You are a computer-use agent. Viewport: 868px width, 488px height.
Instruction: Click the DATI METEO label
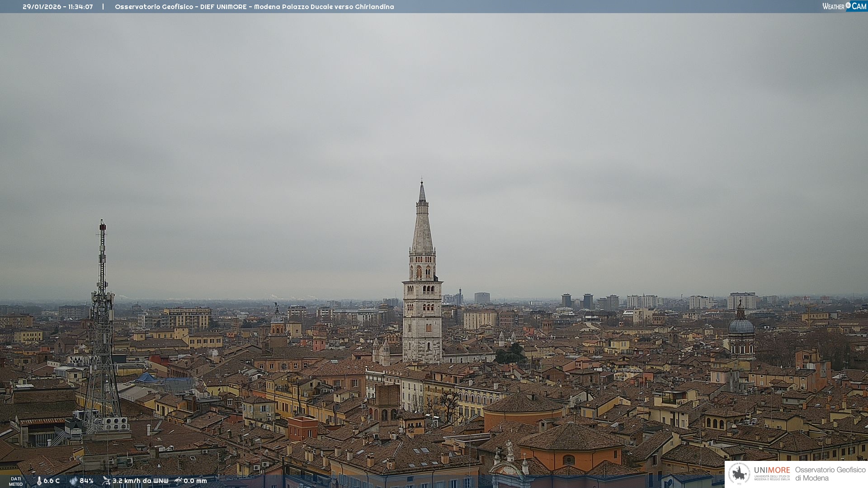[16, 481]
